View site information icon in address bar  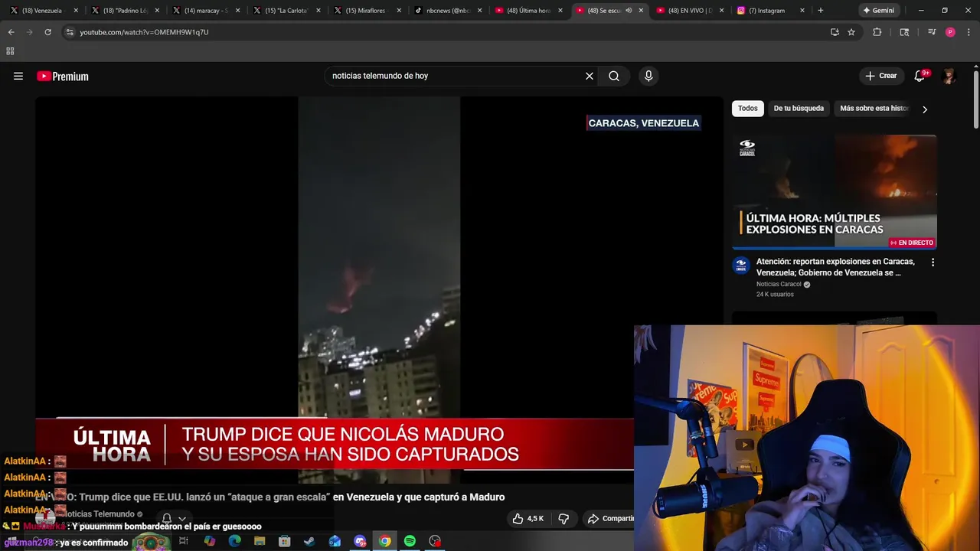tap(70, 32)
